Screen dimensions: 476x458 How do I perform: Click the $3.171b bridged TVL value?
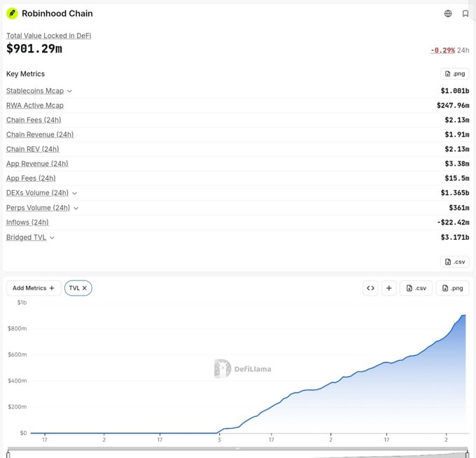(455, 237)
